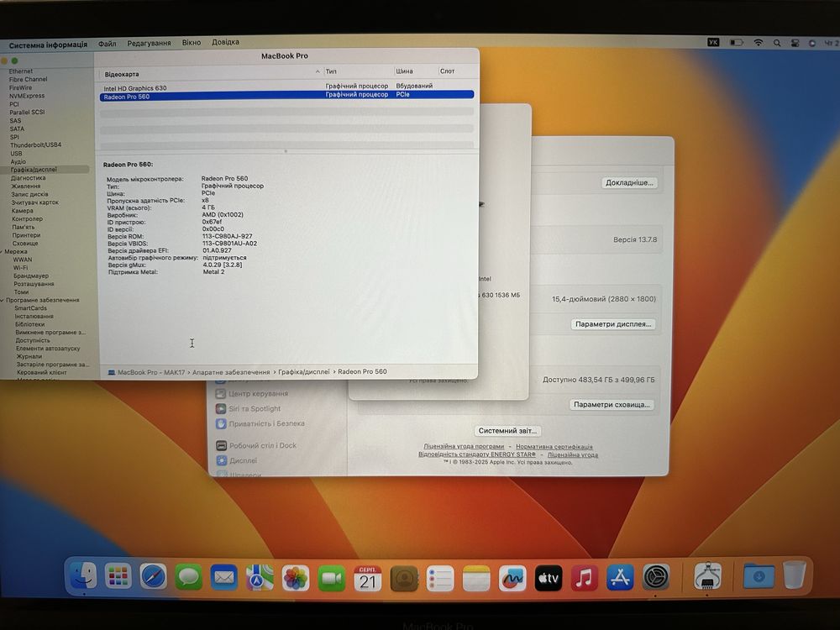Select Intel HD Graphics 630 row
Image resolution: width=840 pixels, height=630 pixels.
(286, 87)
